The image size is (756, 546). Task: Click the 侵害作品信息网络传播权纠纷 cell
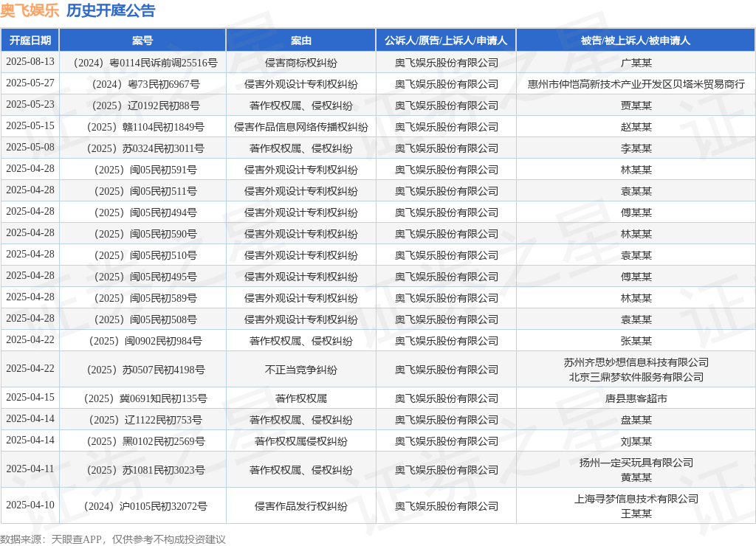[x=301, y=127]
